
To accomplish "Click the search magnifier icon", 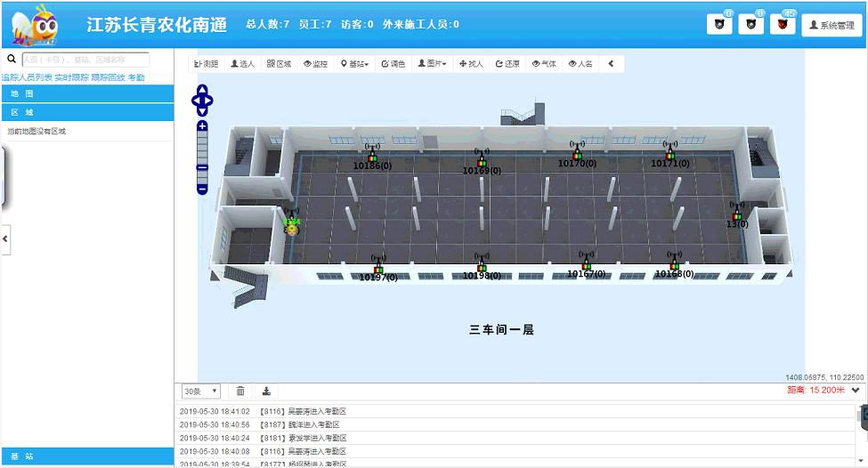I will (11, 59).
